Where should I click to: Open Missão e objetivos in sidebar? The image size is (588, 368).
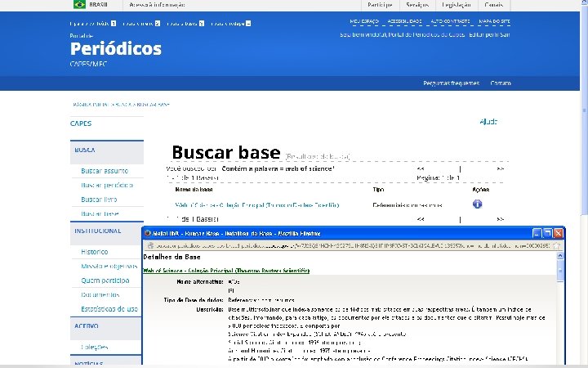point(109,267)
